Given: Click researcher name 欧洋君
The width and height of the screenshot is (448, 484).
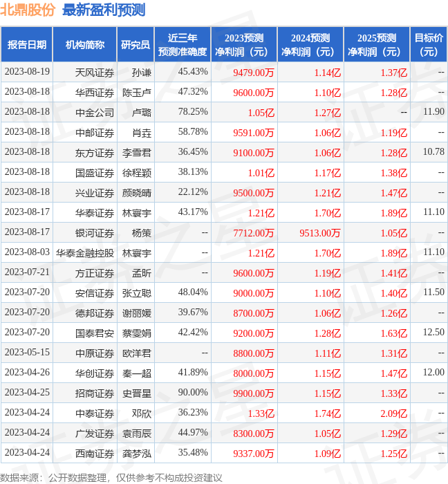Looking at the screenshot, I should pyautogui.click(x=137, y=354).
